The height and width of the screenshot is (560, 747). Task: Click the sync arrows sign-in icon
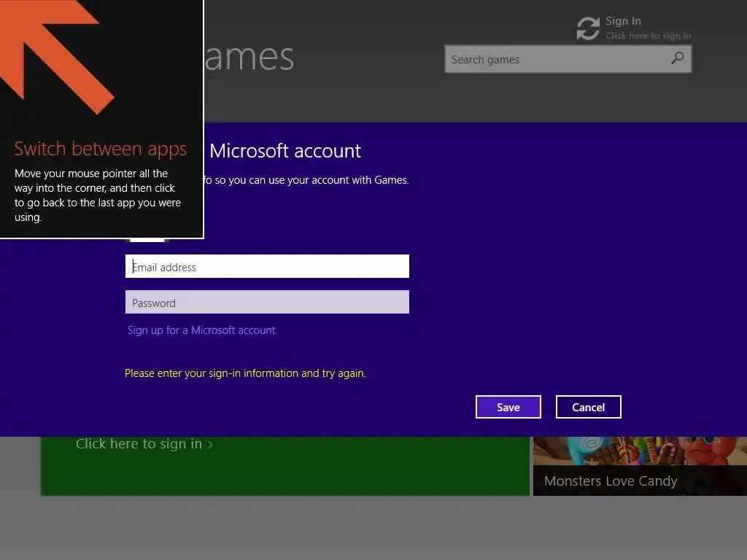point(588,28)
